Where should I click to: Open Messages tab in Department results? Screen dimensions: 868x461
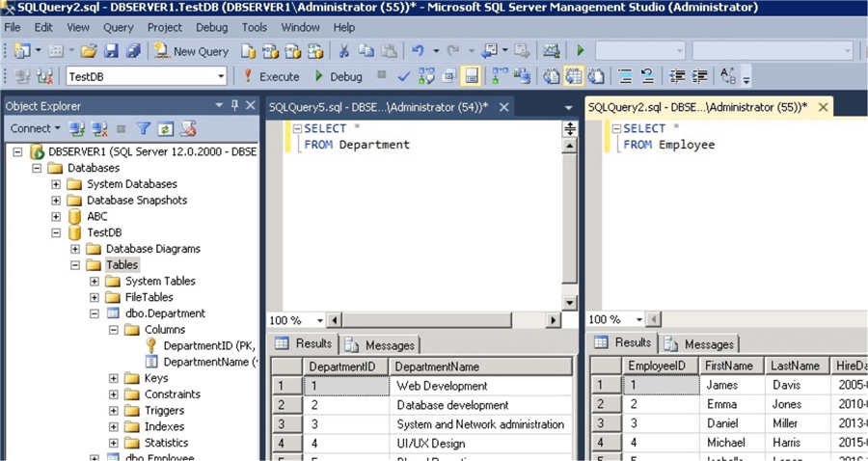coord(381,345)
